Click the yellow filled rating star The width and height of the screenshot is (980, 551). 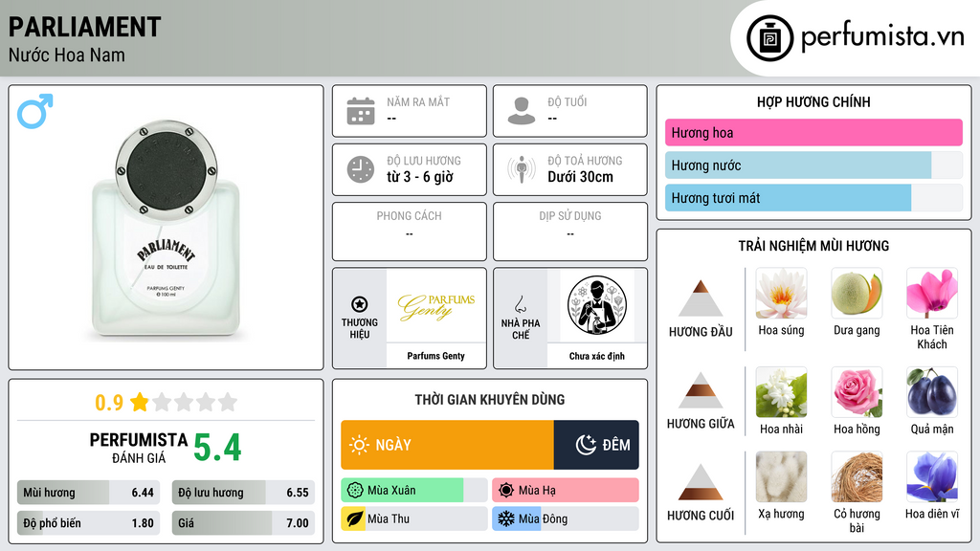140,402
